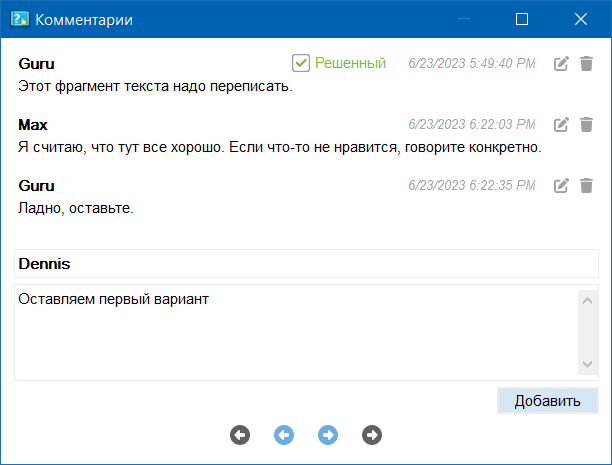612x465 pixels.
Task: Delete Max's comment with trash icon
Action: click(586, 125)
